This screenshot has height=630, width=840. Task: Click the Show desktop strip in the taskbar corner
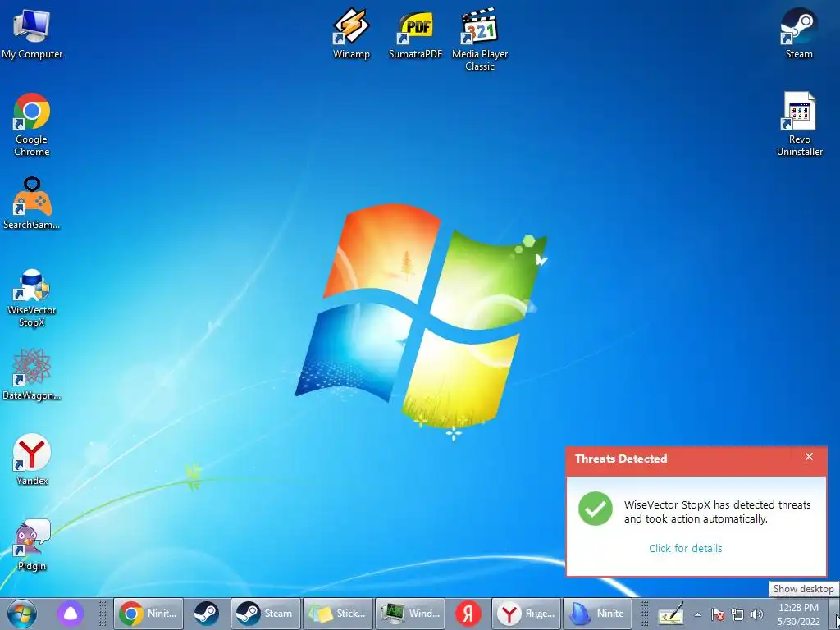(x=836, y=614)
